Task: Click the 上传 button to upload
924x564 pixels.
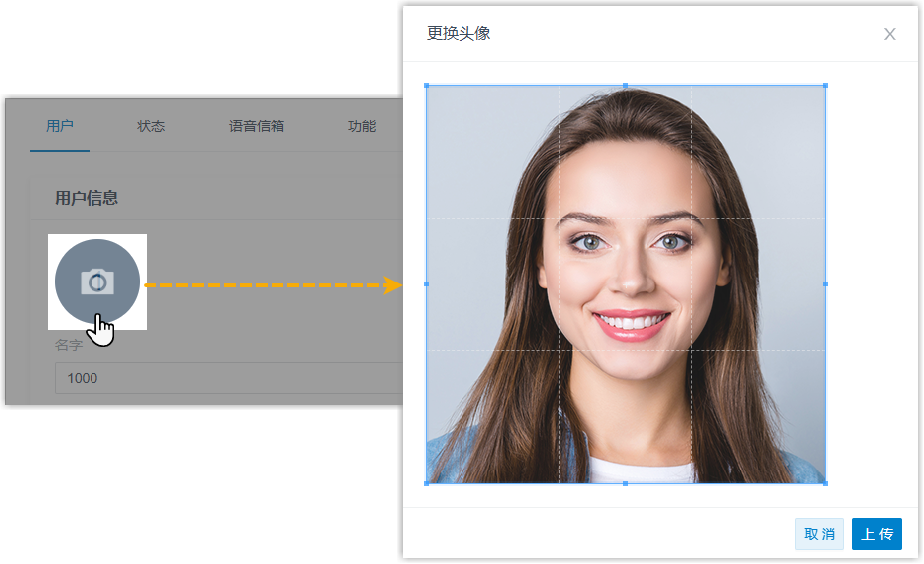Action: [x=876, y=534]
